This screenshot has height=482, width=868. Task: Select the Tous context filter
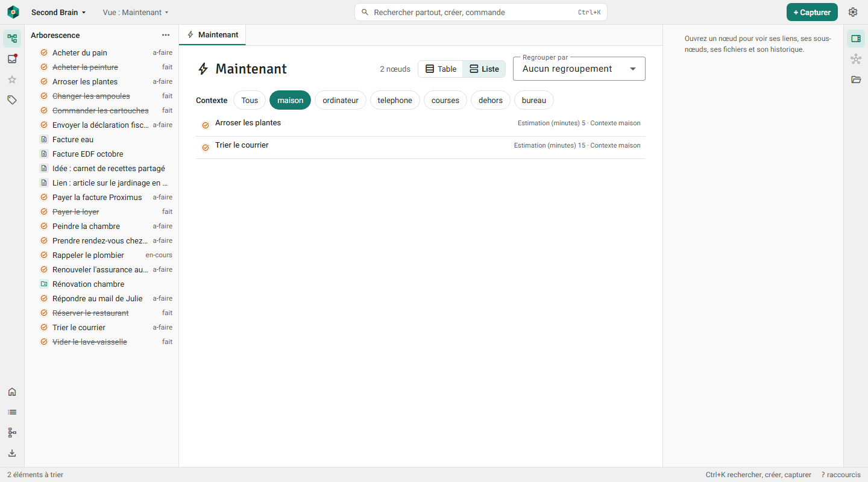click(x=250, y=100)
